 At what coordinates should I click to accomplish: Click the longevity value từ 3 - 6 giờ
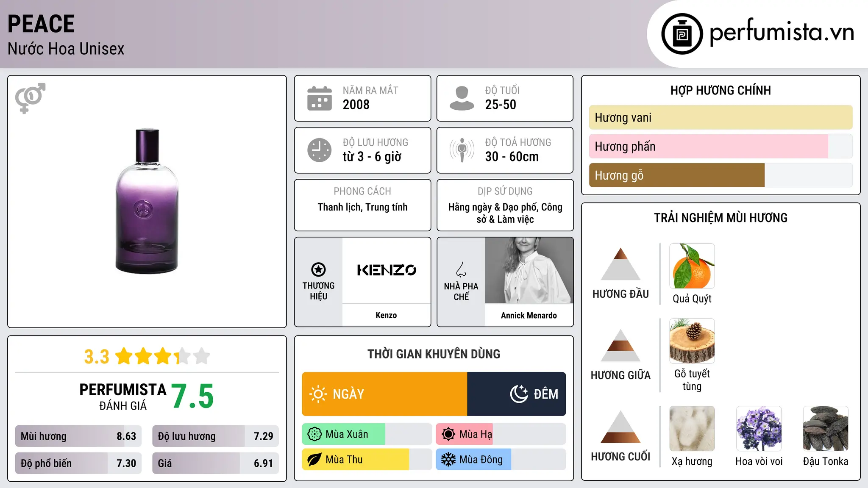point(372,157)
